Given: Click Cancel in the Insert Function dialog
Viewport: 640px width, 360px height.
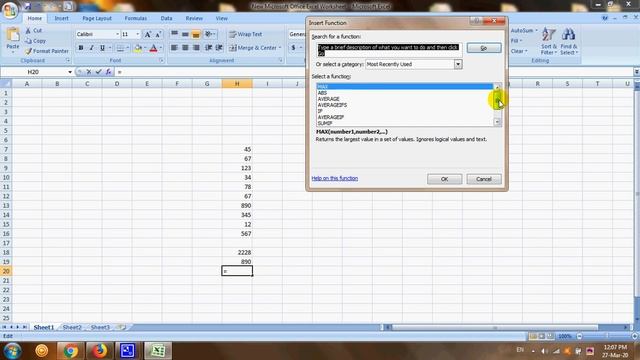Looking at the screenshot, I should click(x=484, y=179).
